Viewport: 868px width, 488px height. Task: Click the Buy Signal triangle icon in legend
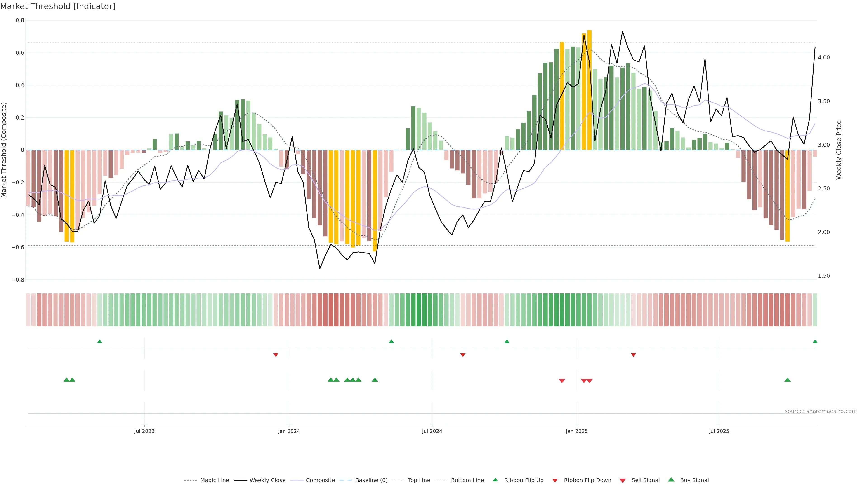click(671, 480)
